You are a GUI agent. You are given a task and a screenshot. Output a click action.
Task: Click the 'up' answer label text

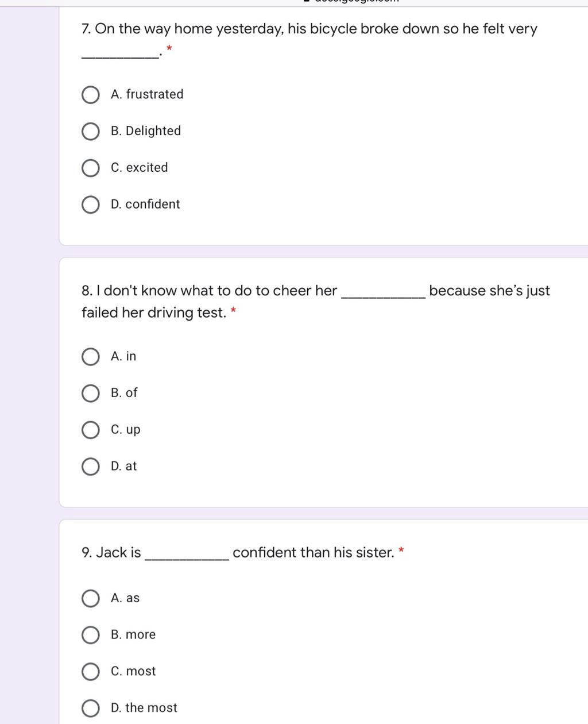[x=133, y=430]
